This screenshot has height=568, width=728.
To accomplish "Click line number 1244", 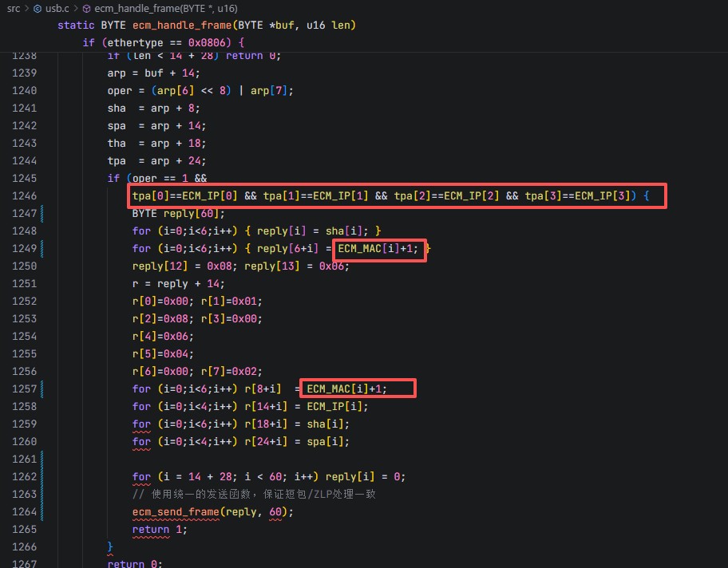I will [x=24, y=160].
